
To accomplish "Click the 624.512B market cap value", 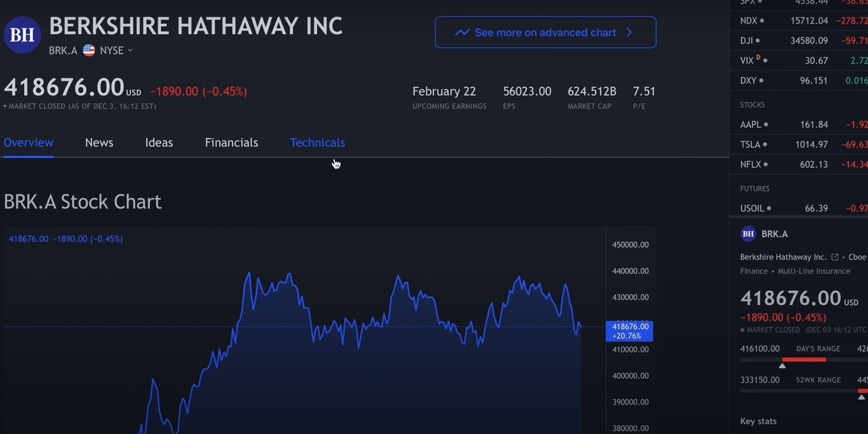I will pyautogui.click(x=592, y=92).
